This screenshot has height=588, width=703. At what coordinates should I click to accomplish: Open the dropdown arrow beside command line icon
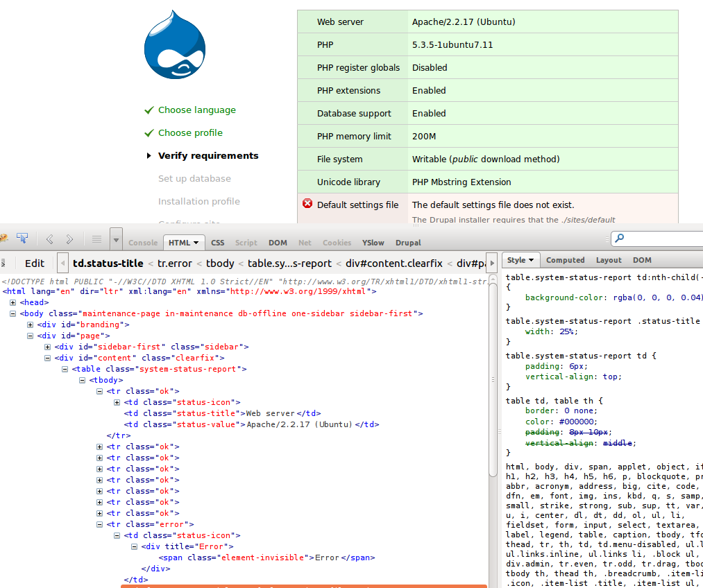point(116,240)
